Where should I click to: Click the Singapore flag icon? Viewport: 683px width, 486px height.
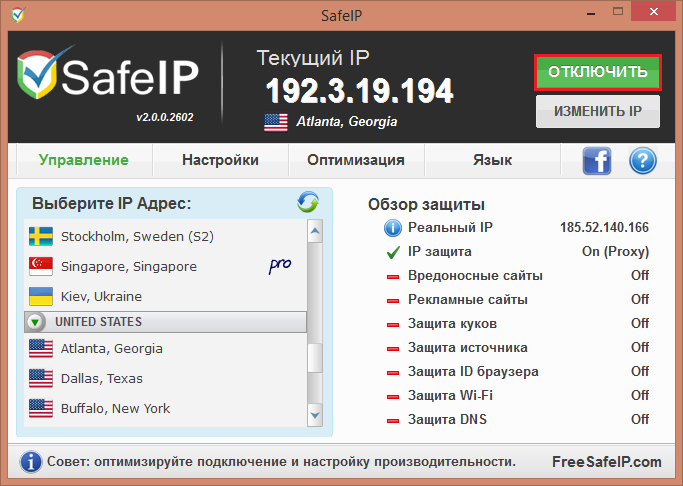point(41,266)
